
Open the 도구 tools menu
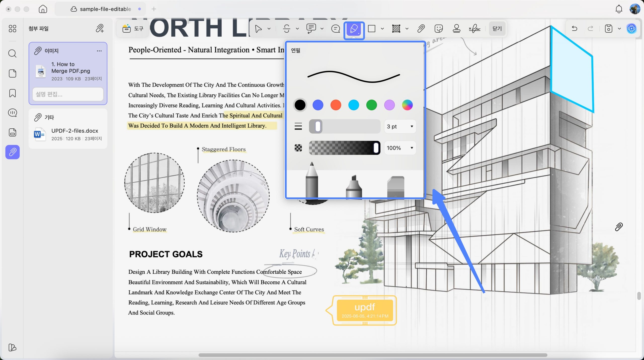tap(133, 29)
